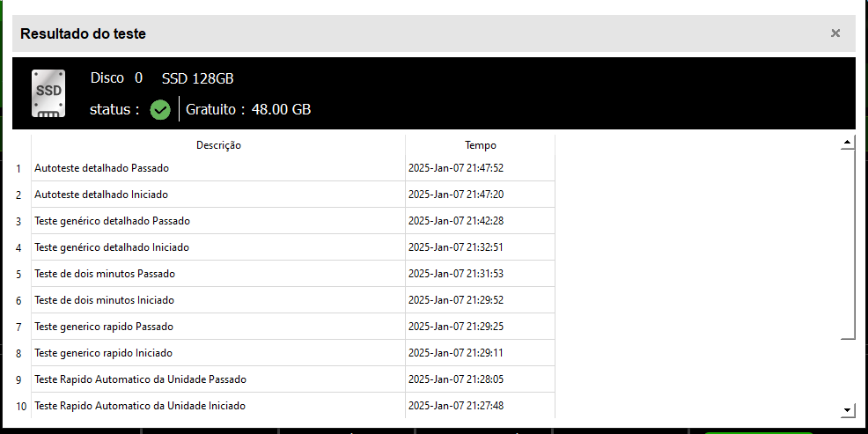The image size is (868, 434).
Task: Sort by the Descrição column header
Action: click(x=218, y=145)
